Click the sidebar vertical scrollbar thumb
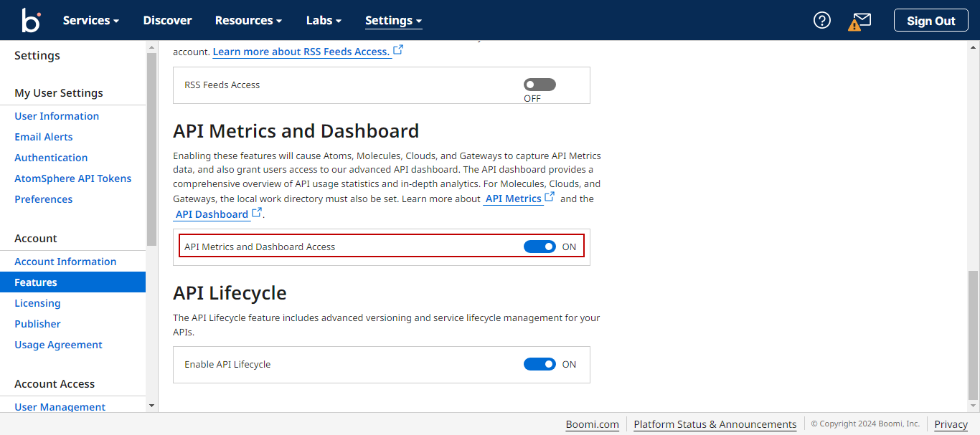 (x=151, y=150)
